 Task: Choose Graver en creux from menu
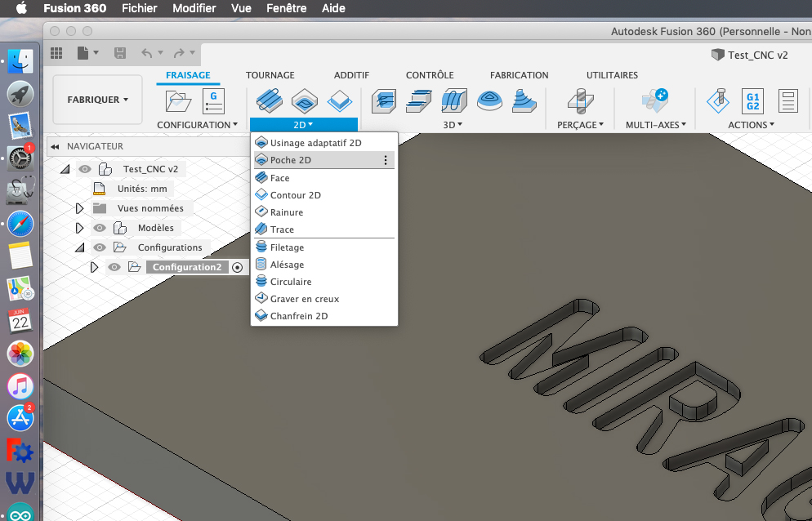[324, 299]
